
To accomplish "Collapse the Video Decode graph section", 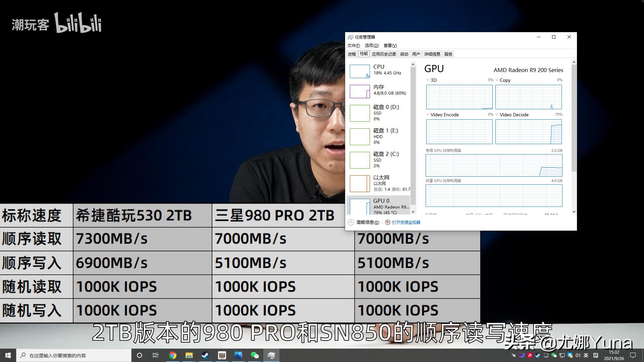I will [497, 114].
